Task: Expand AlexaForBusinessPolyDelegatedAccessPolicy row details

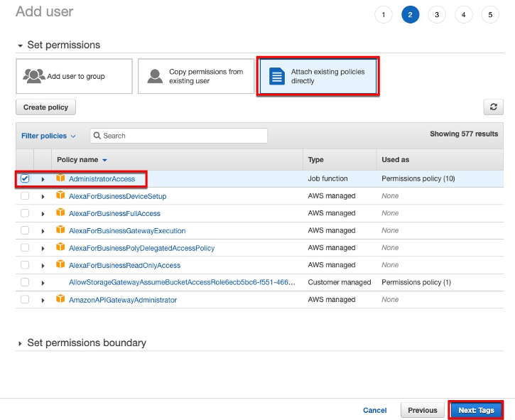Action: coord(43,249)
